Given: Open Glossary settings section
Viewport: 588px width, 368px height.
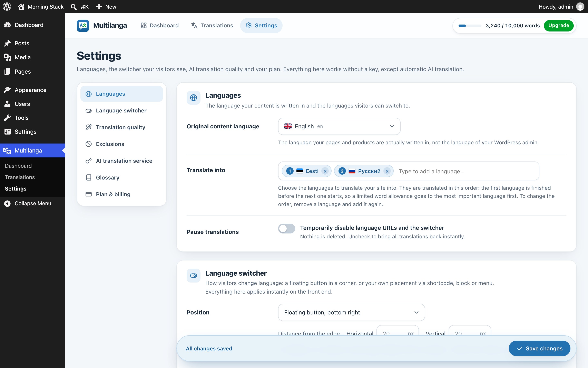Looking at the screenshot, I should [121, 177].
